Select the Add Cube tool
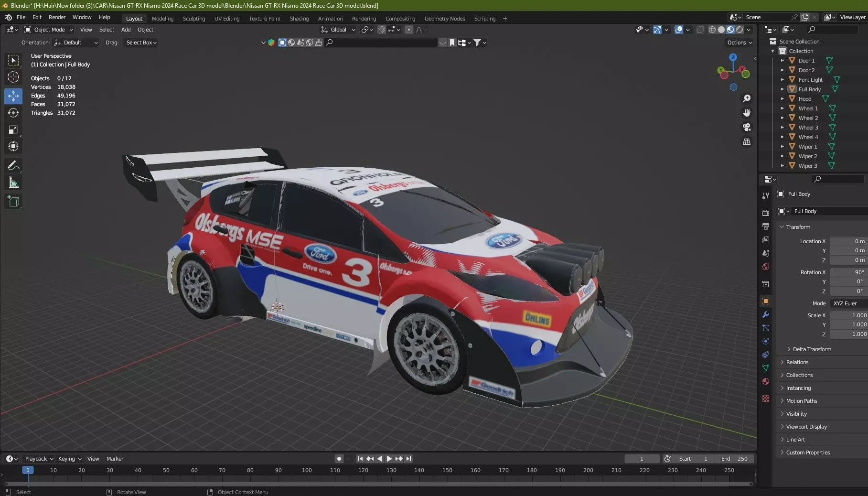Screen dimensions: 868x496 (13, 202)
